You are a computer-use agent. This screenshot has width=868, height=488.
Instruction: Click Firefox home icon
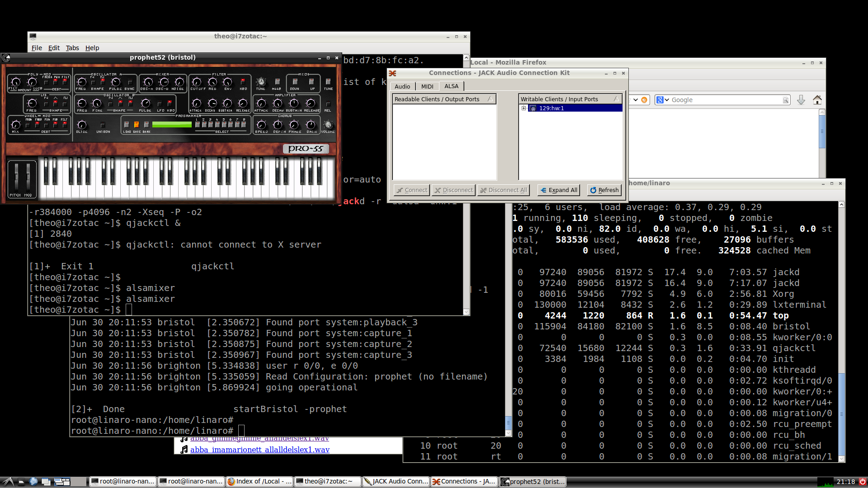pos(817,100)
